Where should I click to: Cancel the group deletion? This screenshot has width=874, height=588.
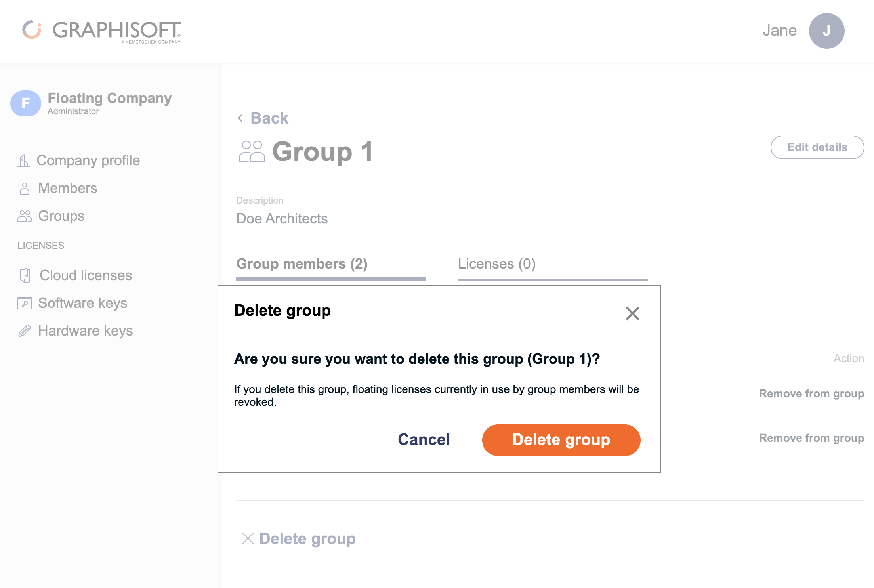coord(423,440)
